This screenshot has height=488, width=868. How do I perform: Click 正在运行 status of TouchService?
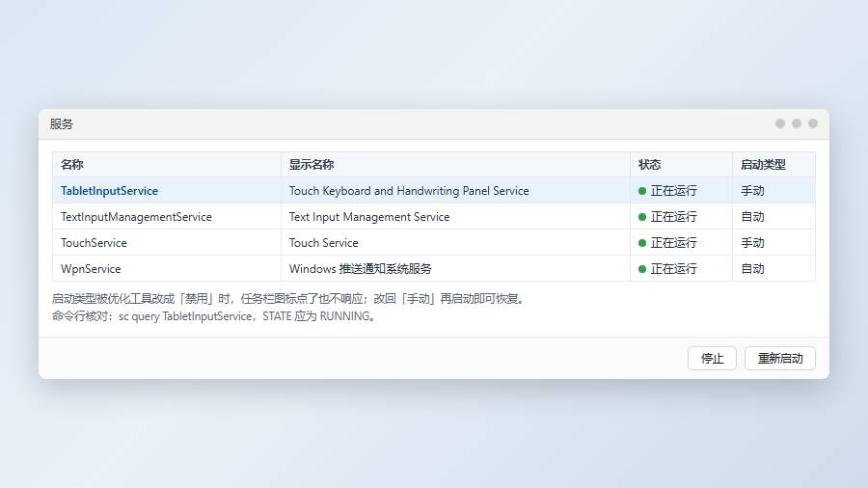[x=674, y=243]
